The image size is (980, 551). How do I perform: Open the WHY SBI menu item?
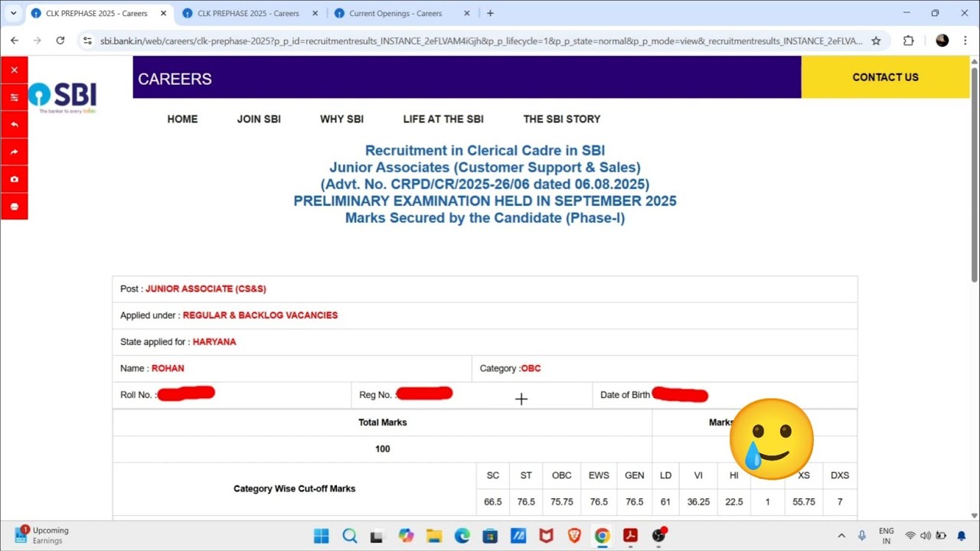pyautogui.click(x=341, y=119)
